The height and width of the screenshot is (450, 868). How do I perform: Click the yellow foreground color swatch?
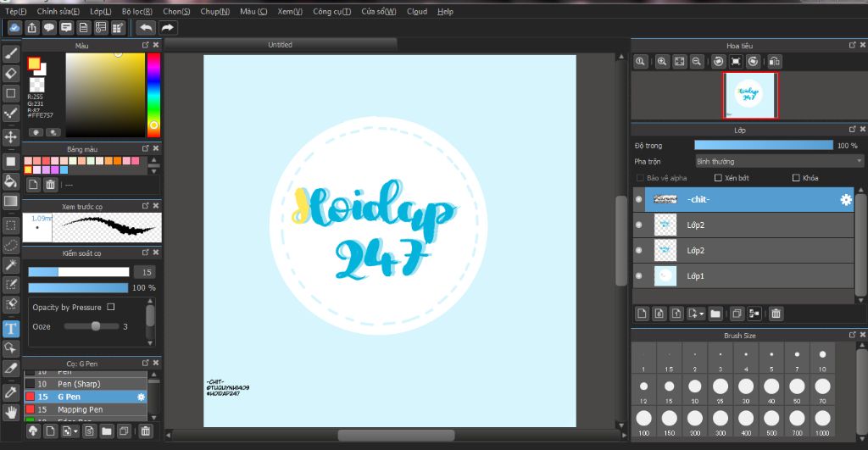(x=34, y=63)
